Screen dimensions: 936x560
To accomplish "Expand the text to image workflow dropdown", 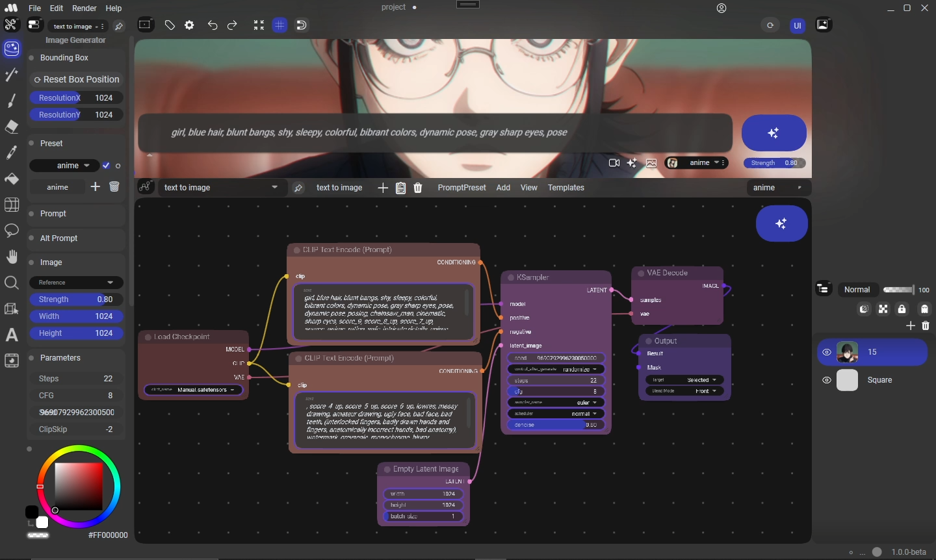I will [x=221, y=188].
